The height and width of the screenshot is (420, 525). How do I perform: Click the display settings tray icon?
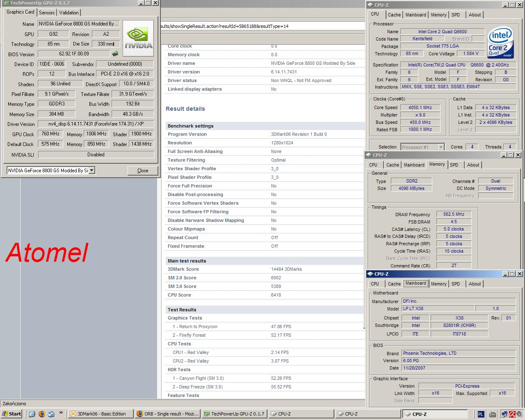[x=504, y=414]
